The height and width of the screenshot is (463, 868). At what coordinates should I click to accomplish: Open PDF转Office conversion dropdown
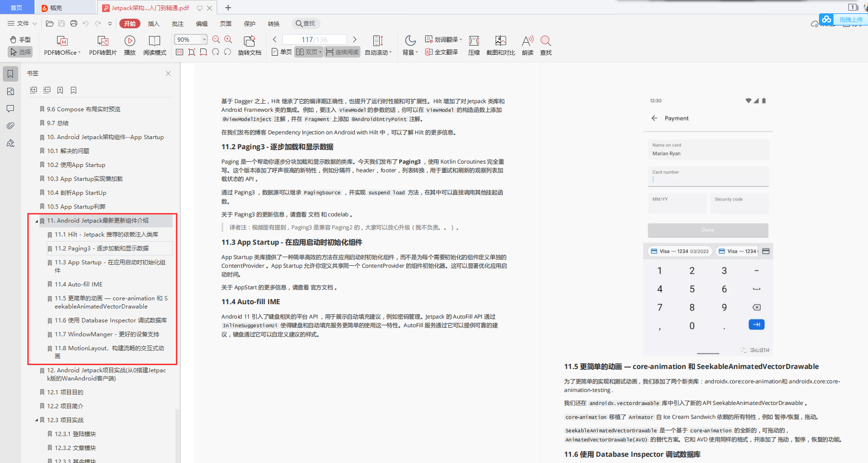click(x=62, y=46)
